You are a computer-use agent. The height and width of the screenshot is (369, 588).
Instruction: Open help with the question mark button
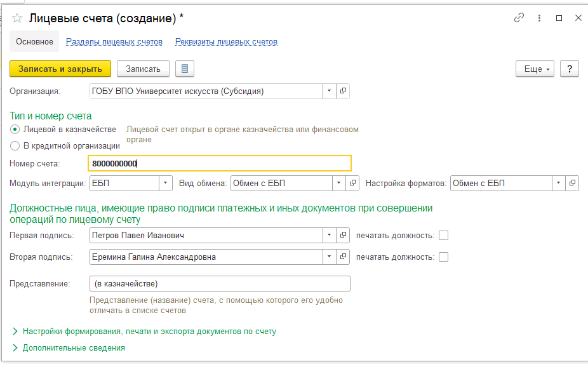(x=569, y=69)
